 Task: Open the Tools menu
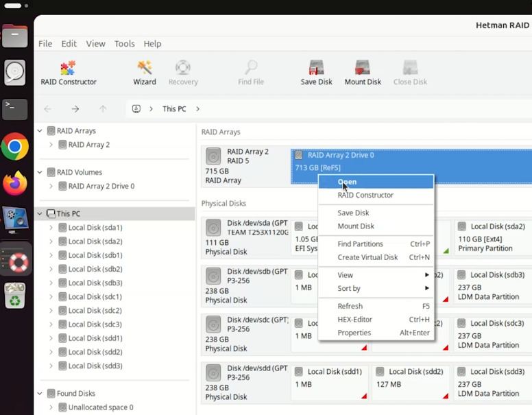point(125,43)
